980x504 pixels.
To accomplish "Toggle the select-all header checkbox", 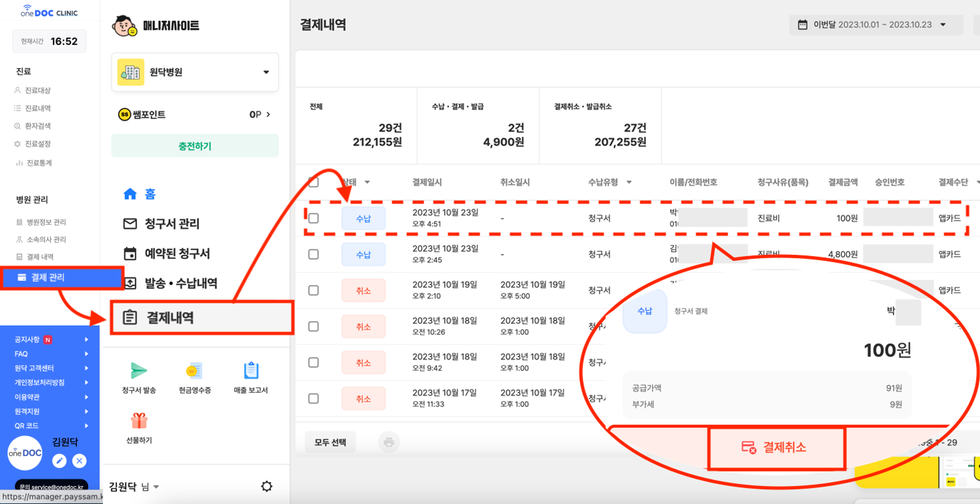I will [314, 182].
